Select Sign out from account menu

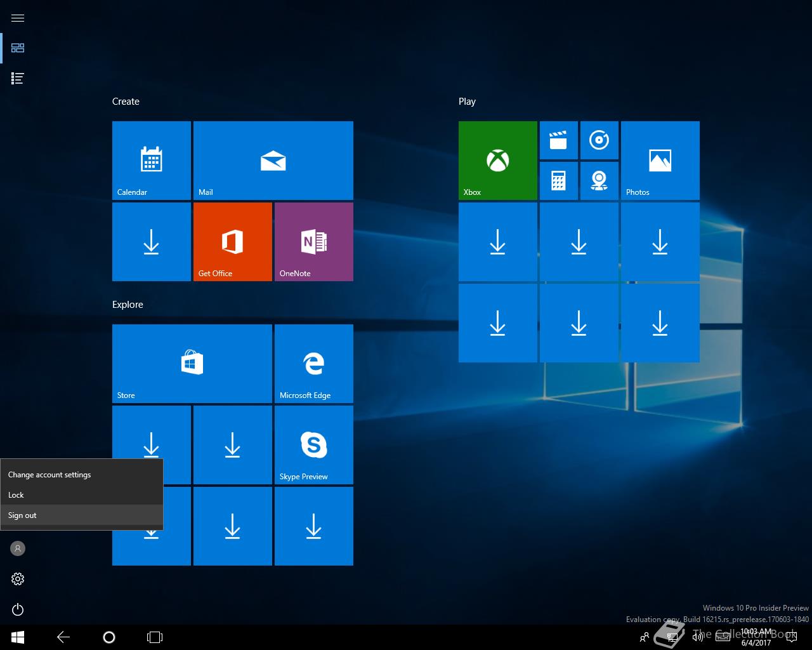tap(82, 515)
